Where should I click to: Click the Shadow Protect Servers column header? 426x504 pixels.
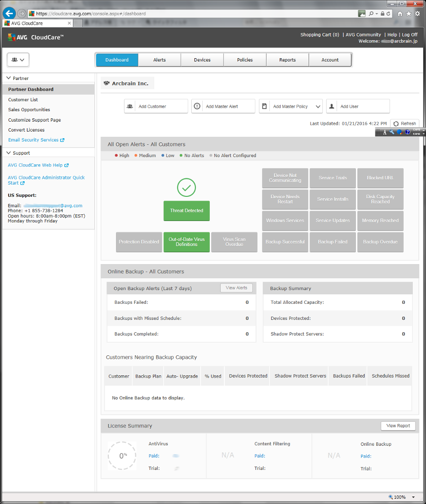tap(300, 376)
